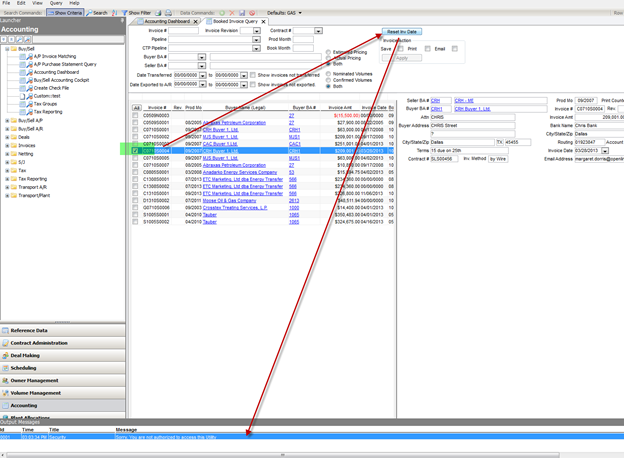Expand the Invoices folder in tree

click(x=7, y=145)
